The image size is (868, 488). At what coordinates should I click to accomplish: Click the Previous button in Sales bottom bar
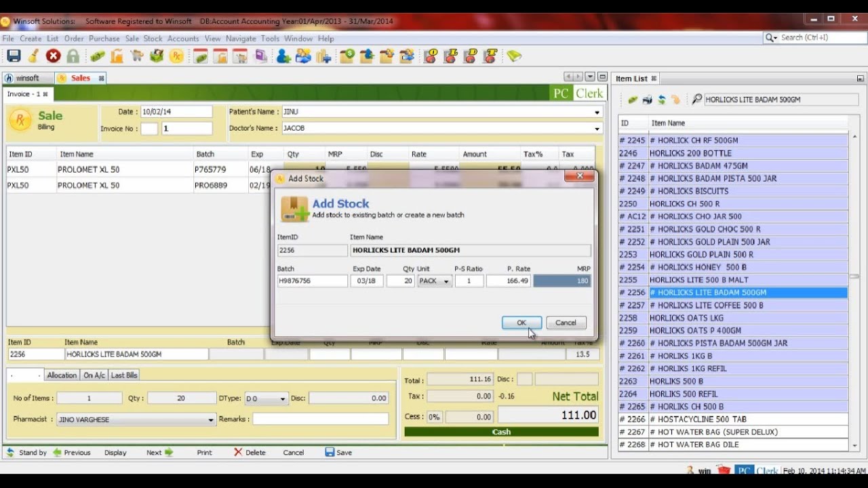(x=71, y=452)
